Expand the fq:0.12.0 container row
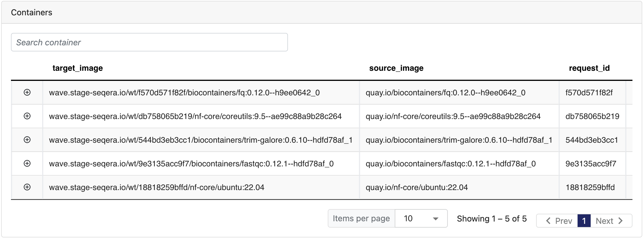Viewport: 644px width, 238px height. 27,92
